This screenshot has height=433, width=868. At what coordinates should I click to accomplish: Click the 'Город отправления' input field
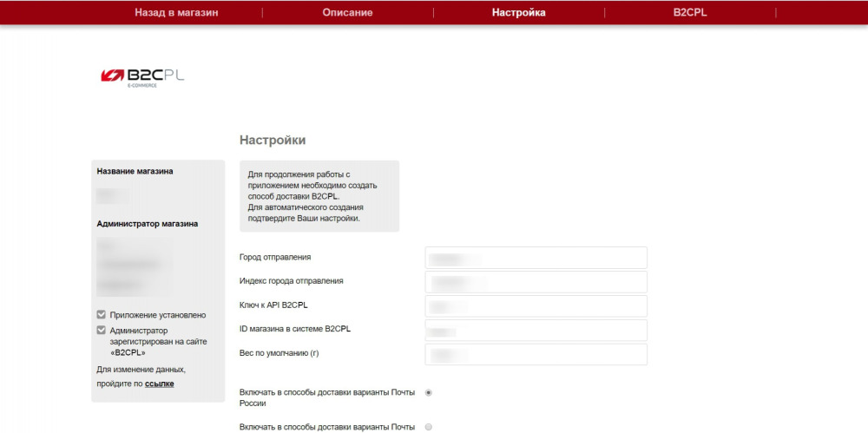[536, 258]
